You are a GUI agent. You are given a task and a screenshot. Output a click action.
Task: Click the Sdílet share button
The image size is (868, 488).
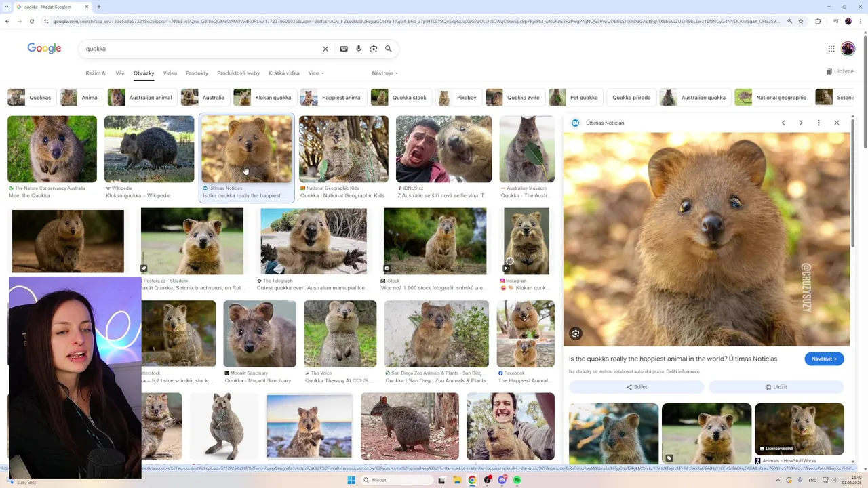637,387
